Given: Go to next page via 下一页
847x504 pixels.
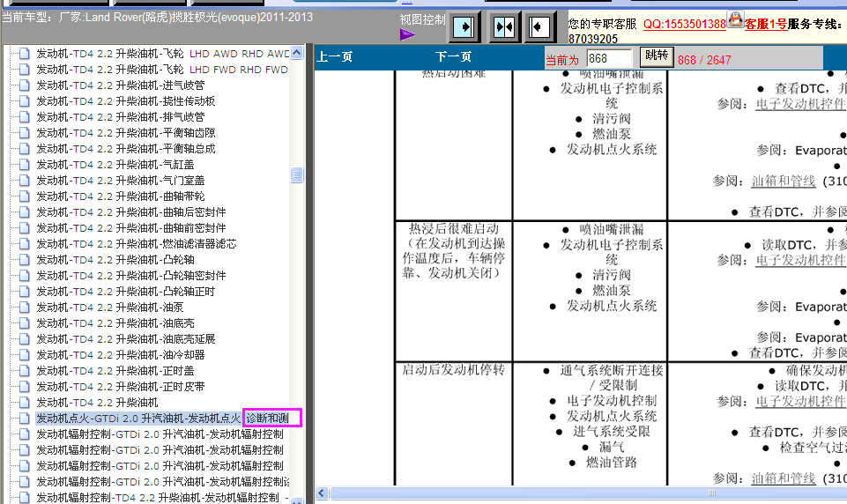Looking at the screenshot, I should click(x=453, y=56).
